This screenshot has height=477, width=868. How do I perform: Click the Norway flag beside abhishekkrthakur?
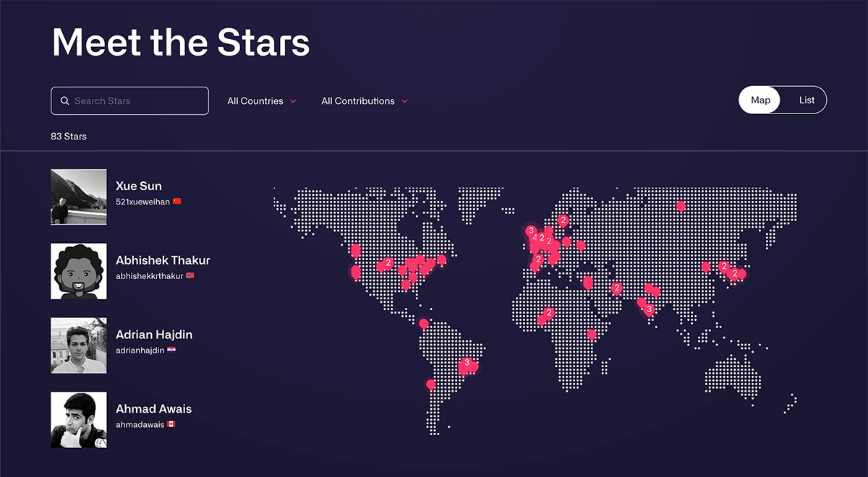[190, 276]
